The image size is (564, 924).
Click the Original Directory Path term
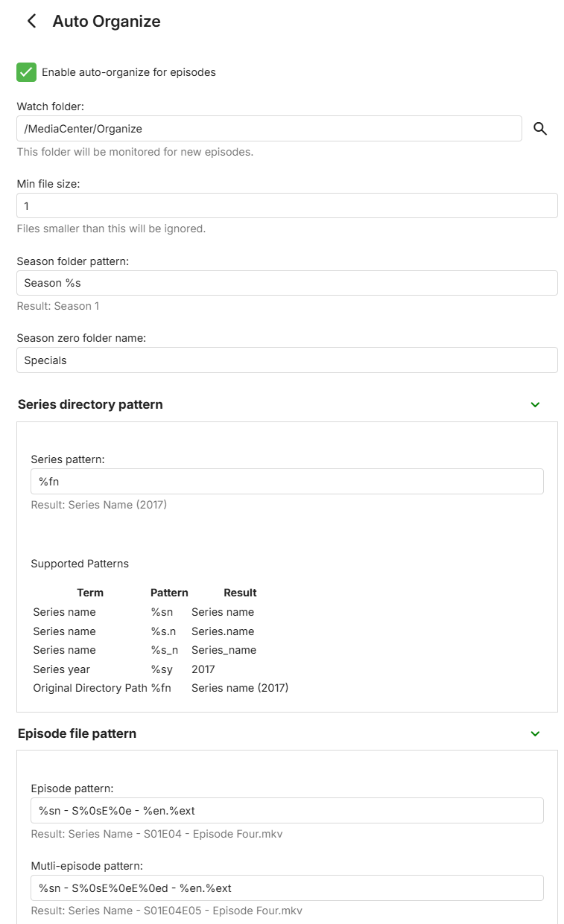point(90,688)
